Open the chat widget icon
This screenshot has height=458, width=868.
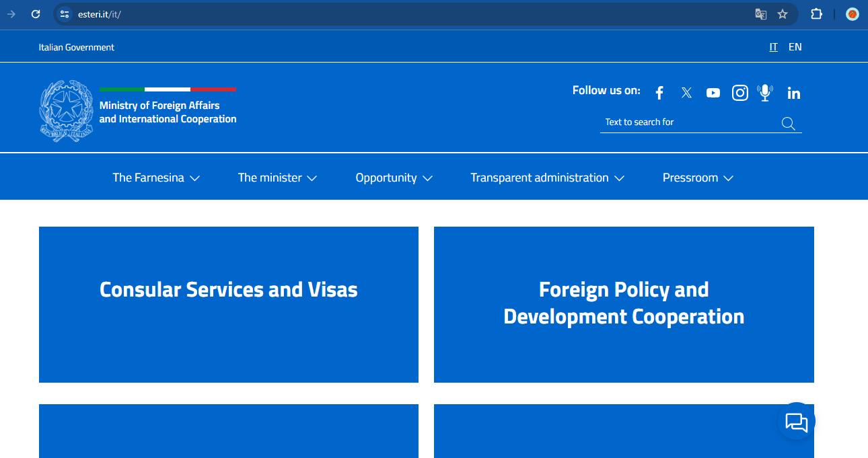796,422
